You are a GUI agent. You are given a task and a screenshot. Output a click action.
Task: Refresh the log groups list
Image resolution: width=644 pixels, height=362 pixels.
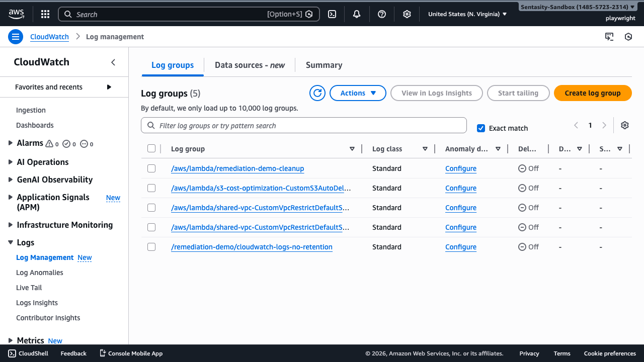pyautogui.click(x=317, y=93)
